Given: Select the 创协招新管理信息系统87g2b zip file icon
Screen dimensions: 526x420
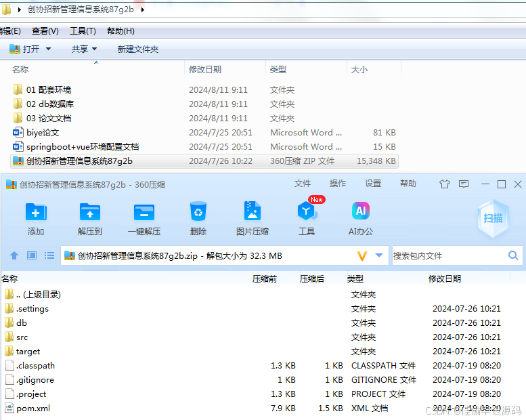Looking at the screenshot, I should click(x=18, y=161).
